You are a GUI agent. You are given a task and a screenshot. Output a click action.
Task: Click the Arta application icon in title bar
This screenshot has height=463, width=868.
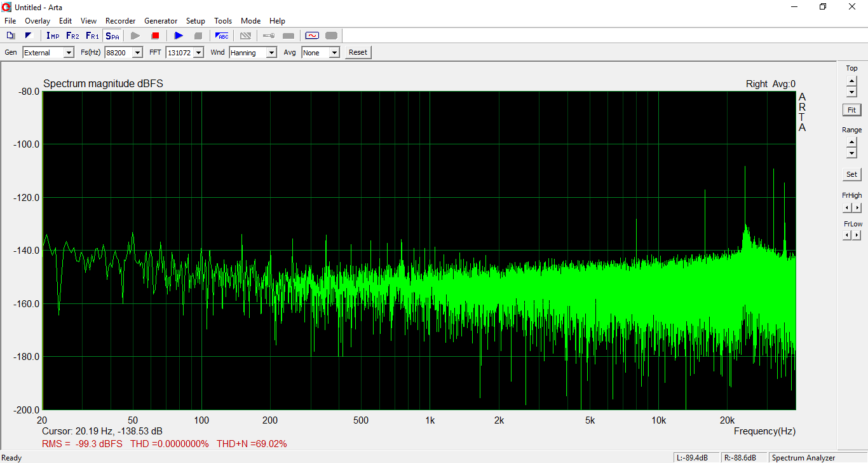[x=7, y=6]
